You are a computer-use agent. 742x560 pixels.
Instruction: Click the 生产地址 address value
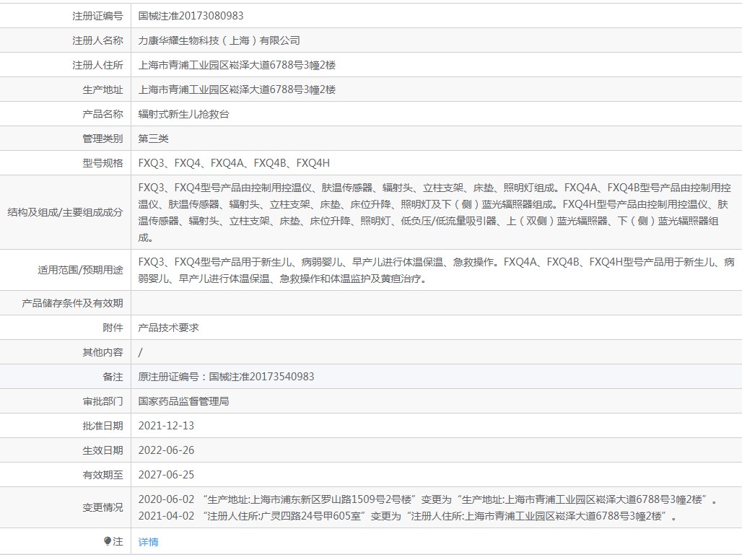pyautogui.click(x=237, y=89)
